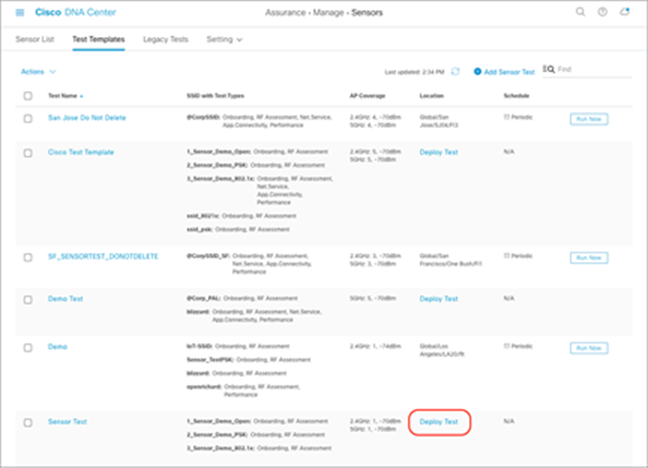Check the San Jose Do Not Delete row
Screen dimensions: 648x468
point(28,119)
